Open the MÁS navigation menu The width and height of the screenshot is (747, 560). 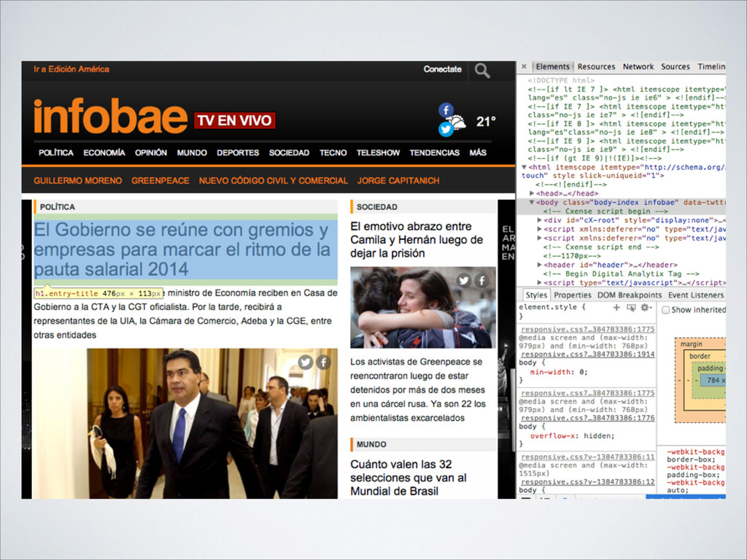pyautogui.click(x=477, y=153)
